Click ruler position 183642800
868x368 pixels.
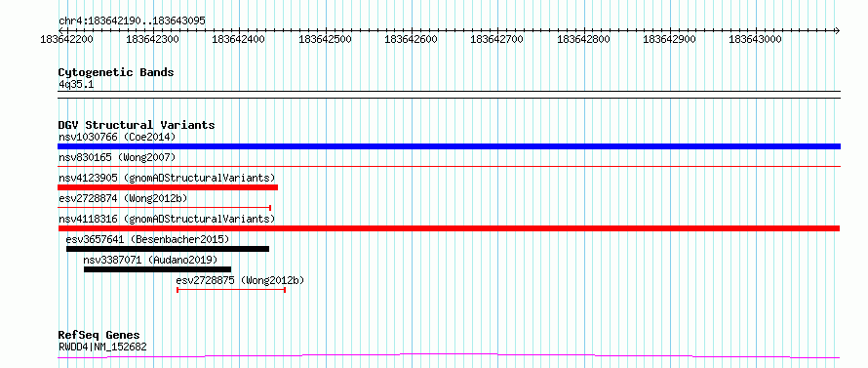point(583,39)
